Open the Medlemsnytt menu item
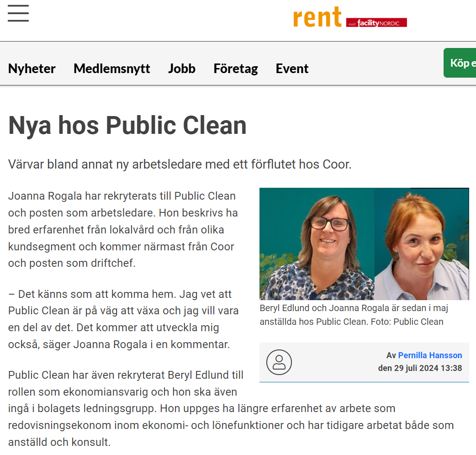This screenshot has height=455, width=476. pyautogui.click(x=112, y=69)
